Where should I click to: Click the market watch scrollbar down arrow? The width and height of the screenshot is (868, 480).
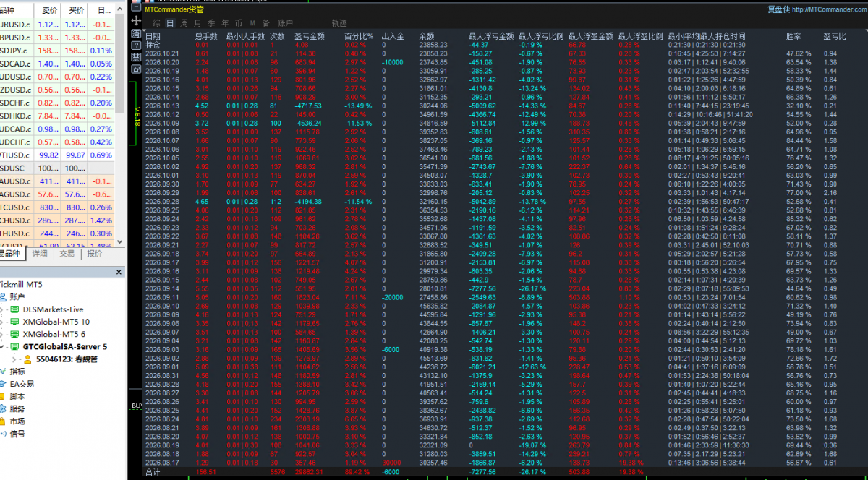(119, 241)
